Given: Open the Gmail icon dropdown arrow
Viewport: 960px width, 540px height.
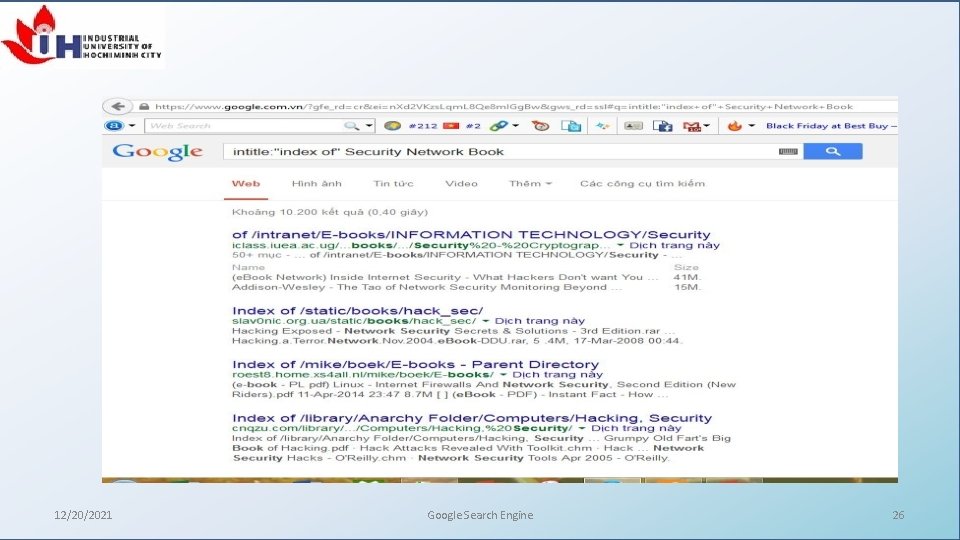Looking at the screenshot, I should (707, 126).
